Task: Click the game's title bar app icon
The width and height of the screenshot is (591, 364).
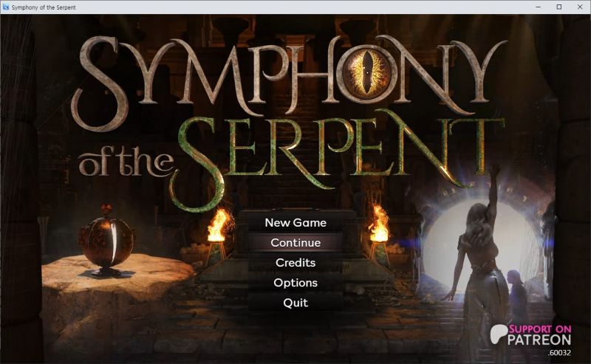Action: (6, 7)
